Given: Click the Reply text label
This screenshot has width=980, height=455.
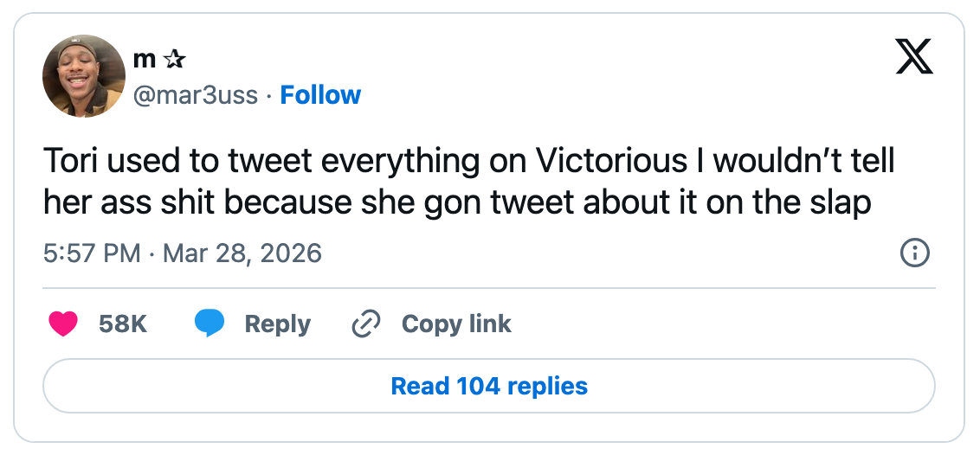Looking at the screenshot, I should [278, 324].
